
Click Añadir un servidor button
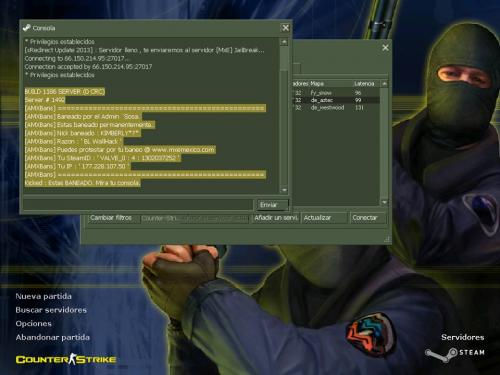coord(276,218)
